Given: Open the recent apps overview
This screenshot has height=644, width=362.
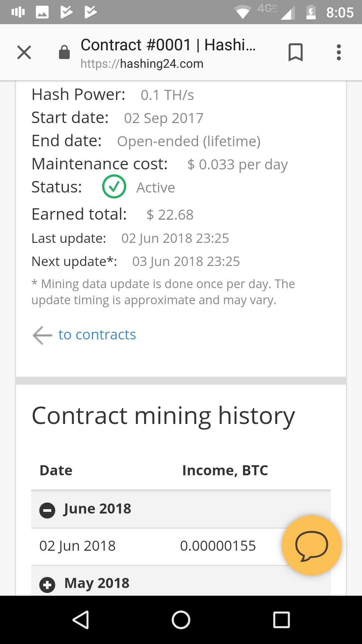Looking at the screenshot, I should click(x=281, y=620).
